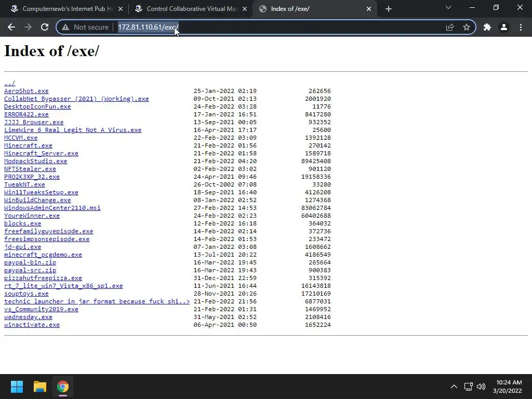The width and height of the screenshot is (532, 399).
Task: Open the souptoys.exe link
Action: click(26, 294)
